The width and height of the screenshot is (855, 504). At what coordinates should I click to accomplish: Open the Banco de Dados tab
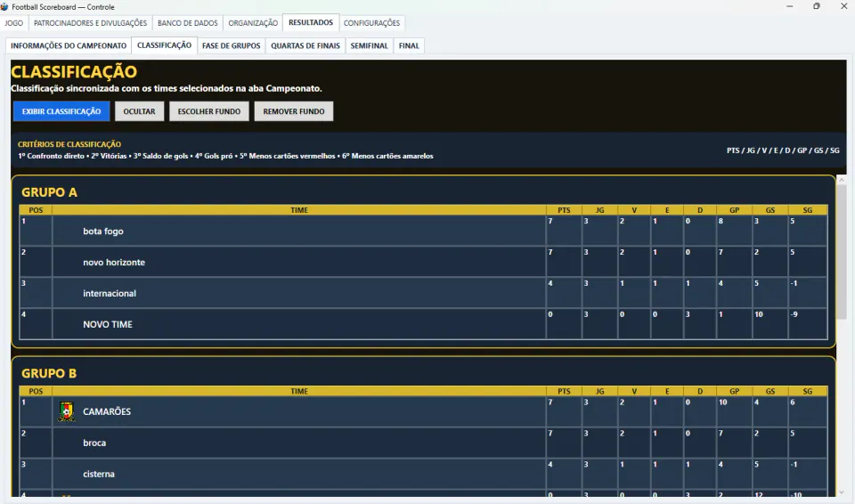[188, 23]
